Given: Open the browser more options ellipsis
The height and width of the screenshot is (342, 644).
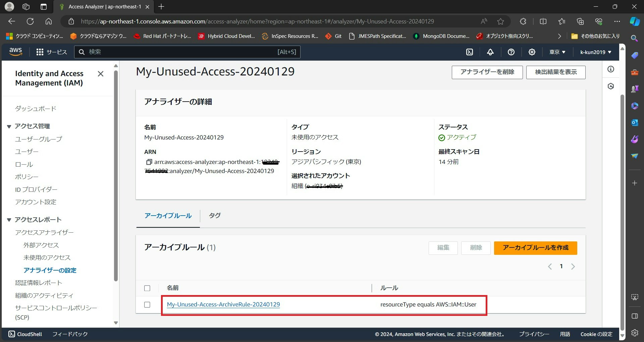Looking at the screenshot, I should point(617,21).
